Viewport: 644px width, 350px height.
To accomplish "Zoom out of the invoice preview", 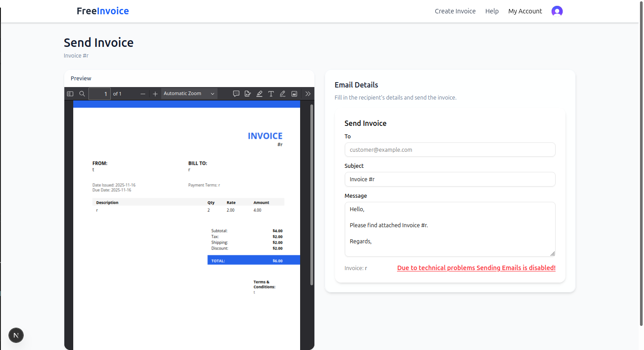I will pos(142,93).
